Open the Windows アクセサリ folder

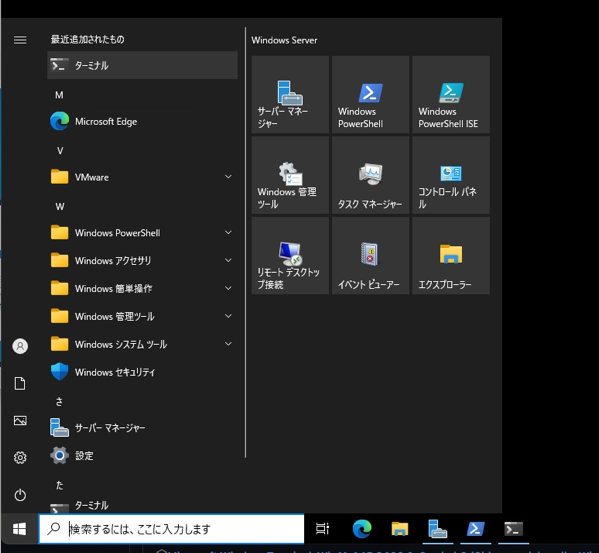(x=142, y=260)
